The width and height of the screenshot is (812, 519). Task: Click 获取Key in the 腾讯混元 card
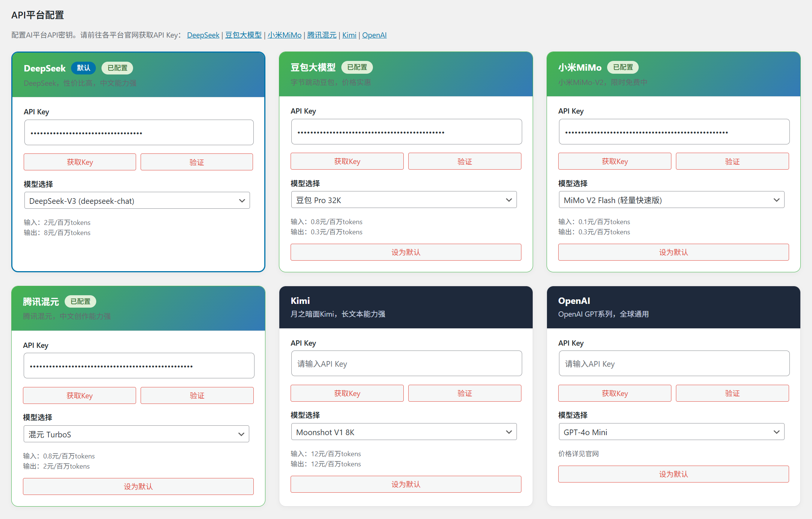[x=80, y=396]
